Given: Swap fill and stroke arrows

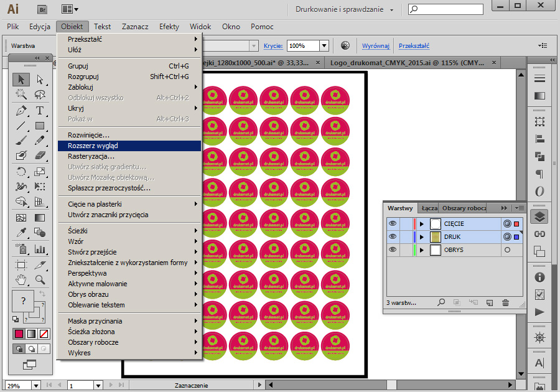Looking at the screenshot, I should coord(42,294).
